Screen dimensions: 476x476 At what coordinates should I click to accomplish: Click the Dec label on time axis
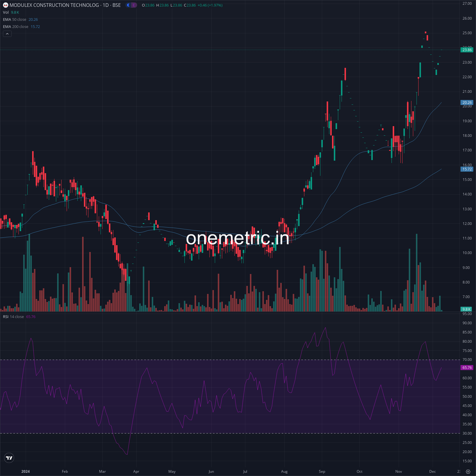point(432,472)
